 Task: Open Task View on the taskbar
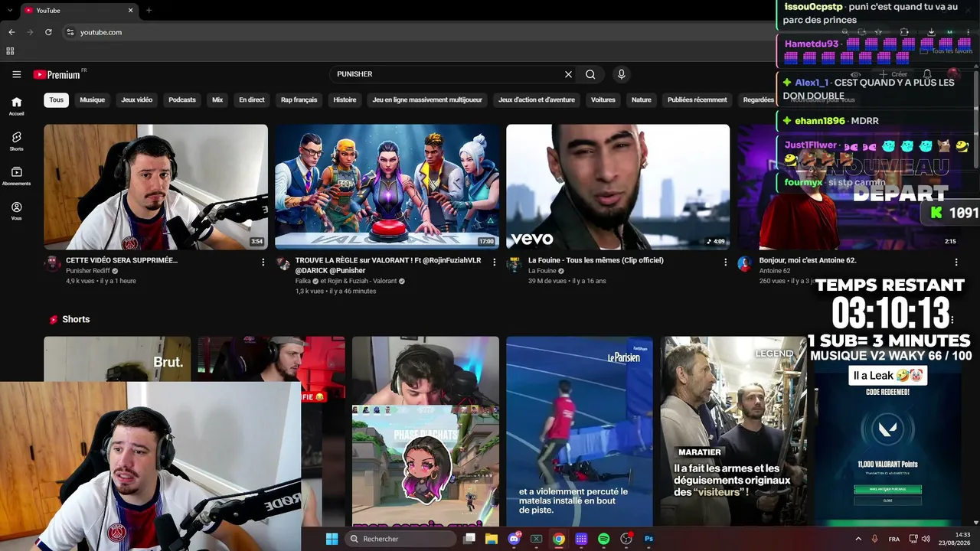pyautogui.click(x=469, y=539)
